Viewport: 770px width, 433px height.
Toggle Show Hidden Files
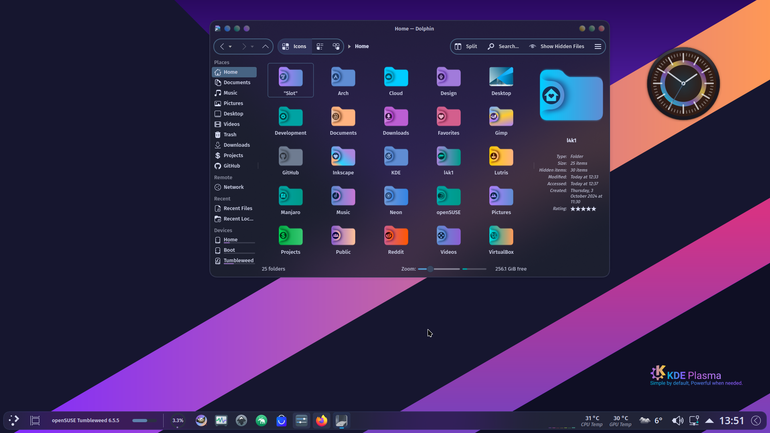557,47
